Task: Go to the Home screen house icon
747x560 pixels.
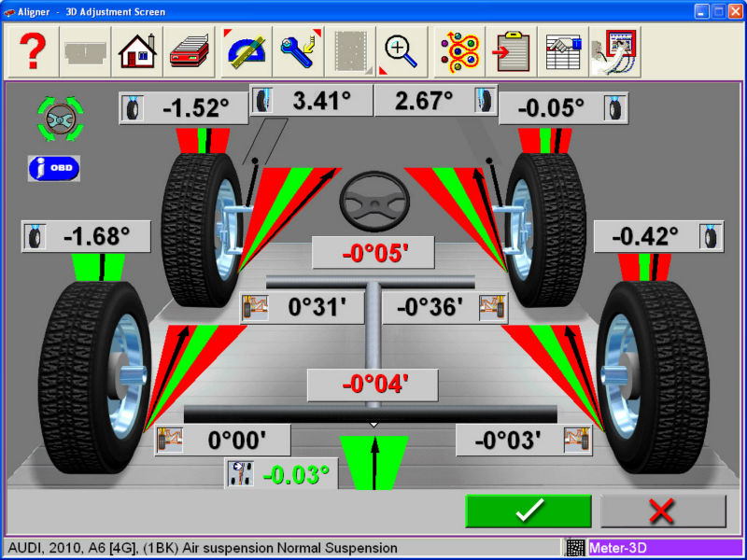Action: point(137,52)
